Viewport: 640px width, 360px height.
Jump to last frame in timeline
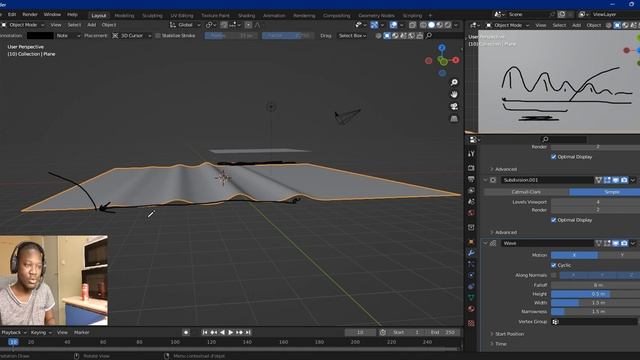click(248, 332)
